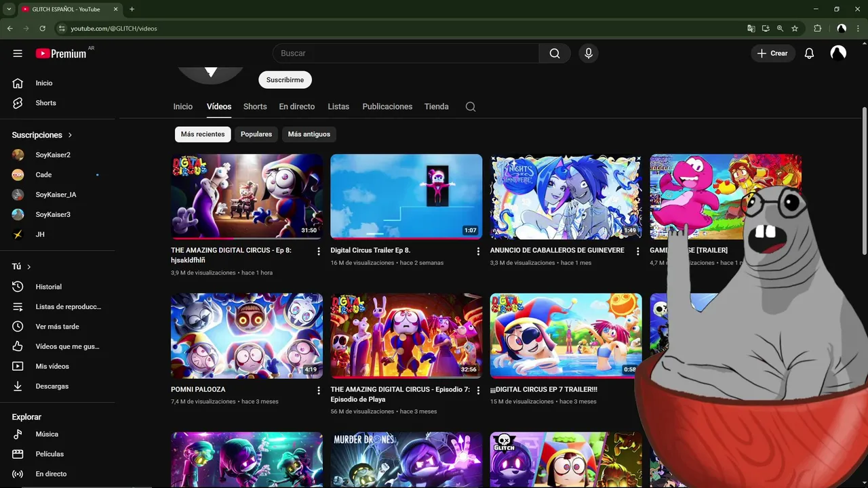Image resolution: width=868 pixels, height=488 pixels.
Task: Open the 1:07 Trailer Ep 8 thumbnail
Action: (406, 197)
